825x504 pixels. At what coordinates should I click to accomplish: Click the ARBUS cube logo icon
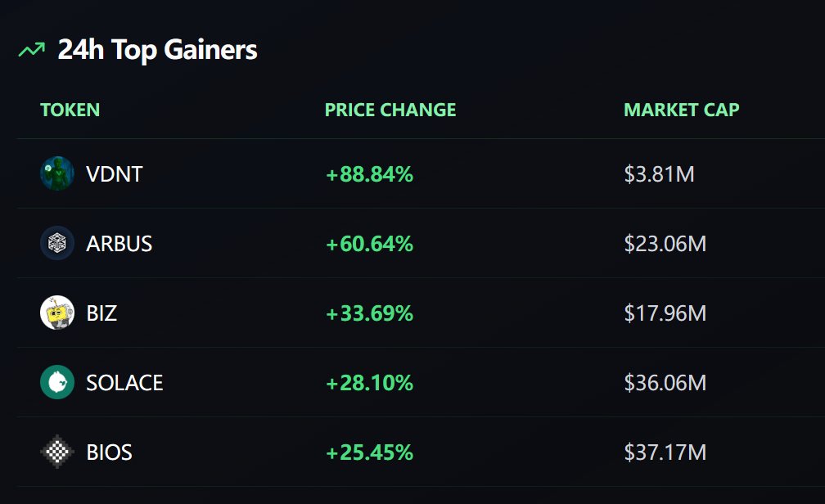point(56,243)
